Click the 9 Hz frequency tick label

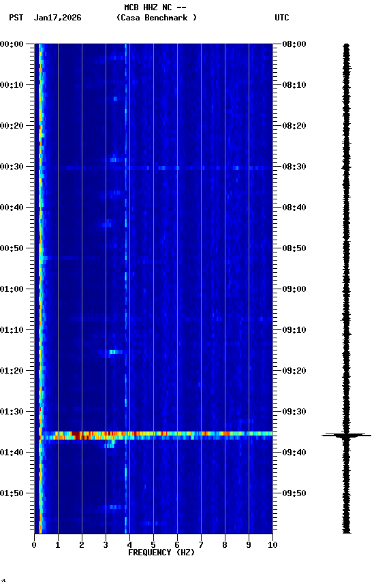[249, 545]
